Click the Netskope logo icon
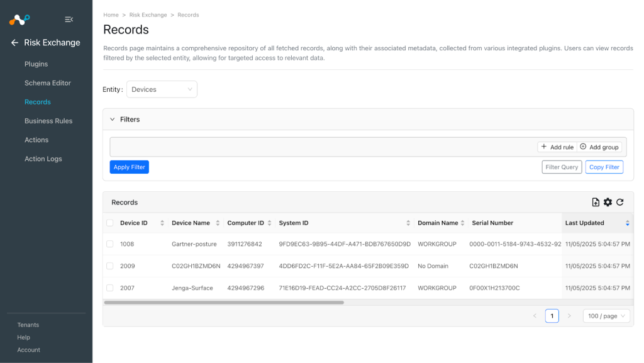This screenshot has width=644, height=363. (x=19, y=20)
